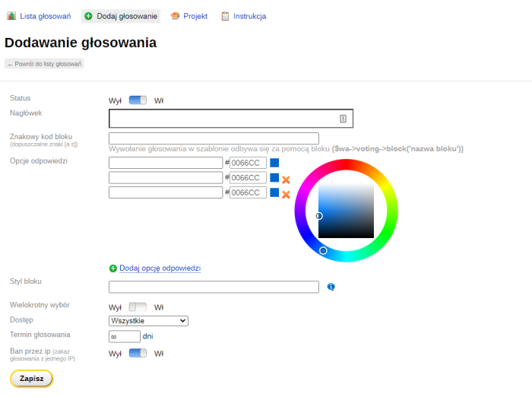
Task: Click the icon inside Nagłówek field
Action: click(343, 119)
